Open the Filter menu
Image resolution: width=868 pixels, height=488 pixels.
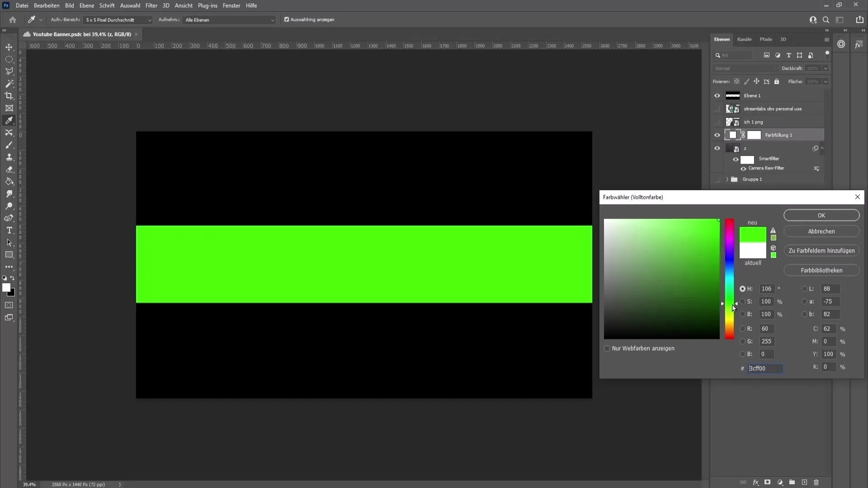151,5
